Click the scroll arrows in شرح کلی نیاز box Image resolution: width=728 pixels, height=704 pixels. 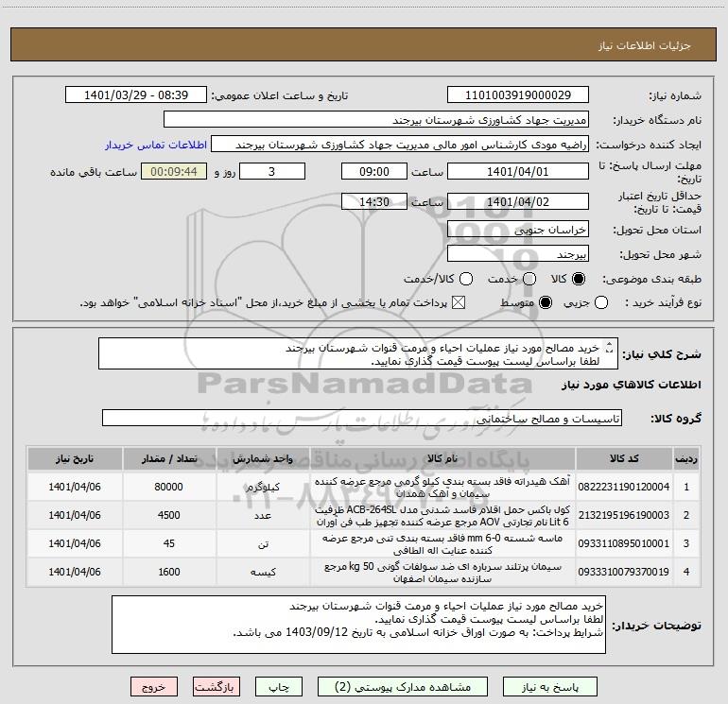[x=610, y=348]
